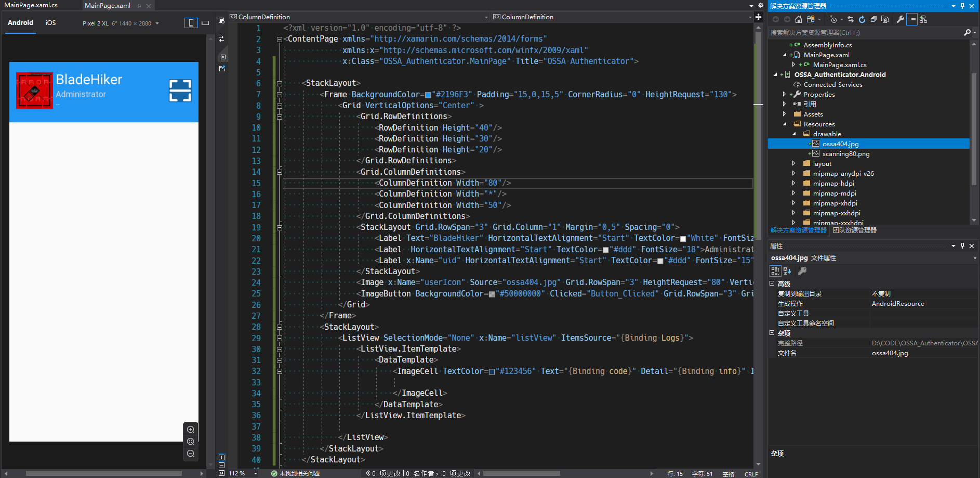Open the left ColumnDefinition navigation dropdown
980x478 pixels.
click(x=486, y=17)
